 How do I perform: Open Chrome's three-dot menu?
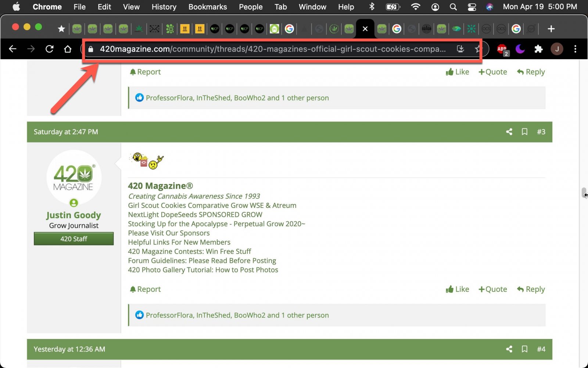tap(575, 49)
